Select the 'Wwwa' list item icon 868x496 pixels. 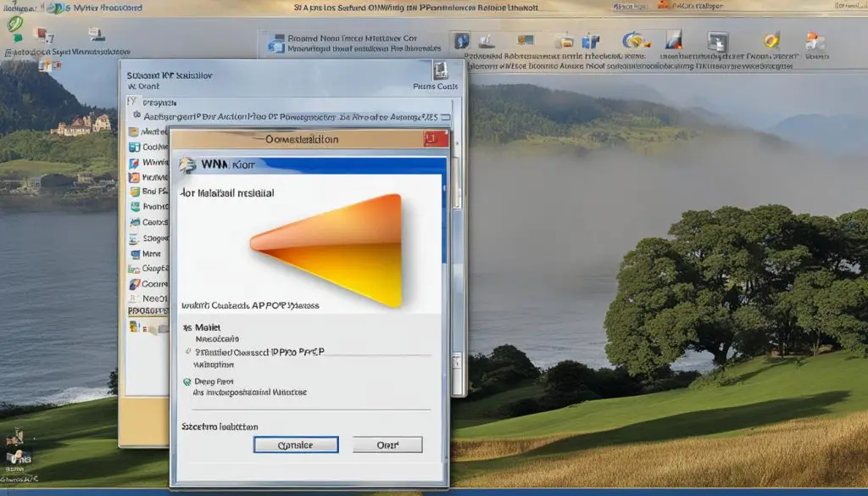[x=134, y=163]
